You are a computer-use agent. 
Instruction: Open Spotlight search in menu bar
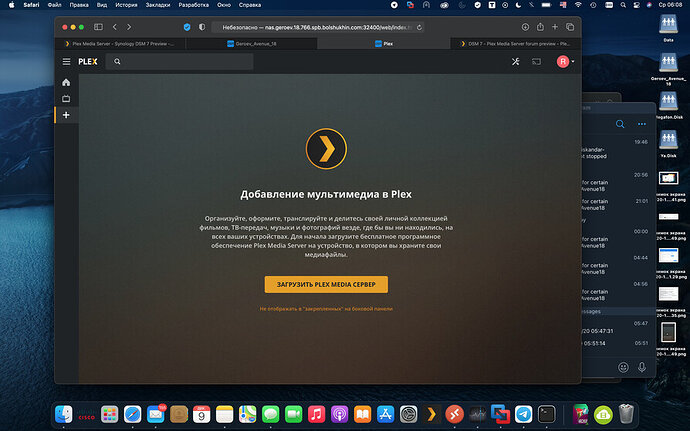pos(623,5)
